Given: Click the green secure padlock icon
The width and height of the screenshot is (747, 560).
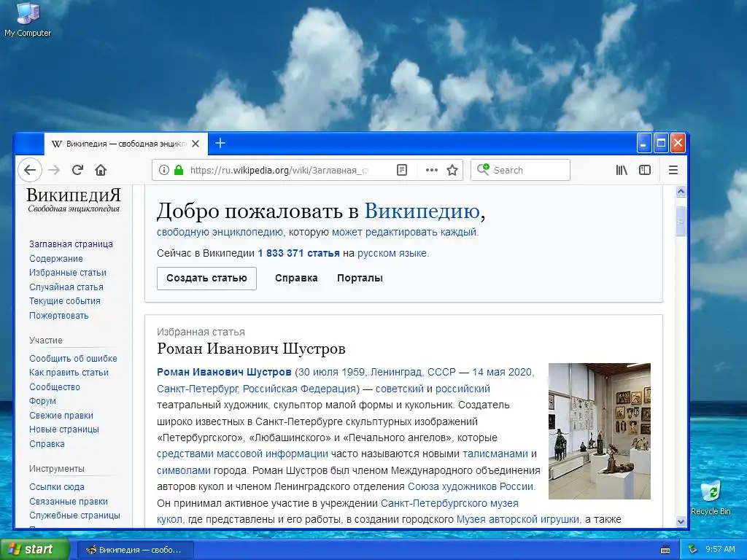Looking at the screenshot, I should 179,170.
